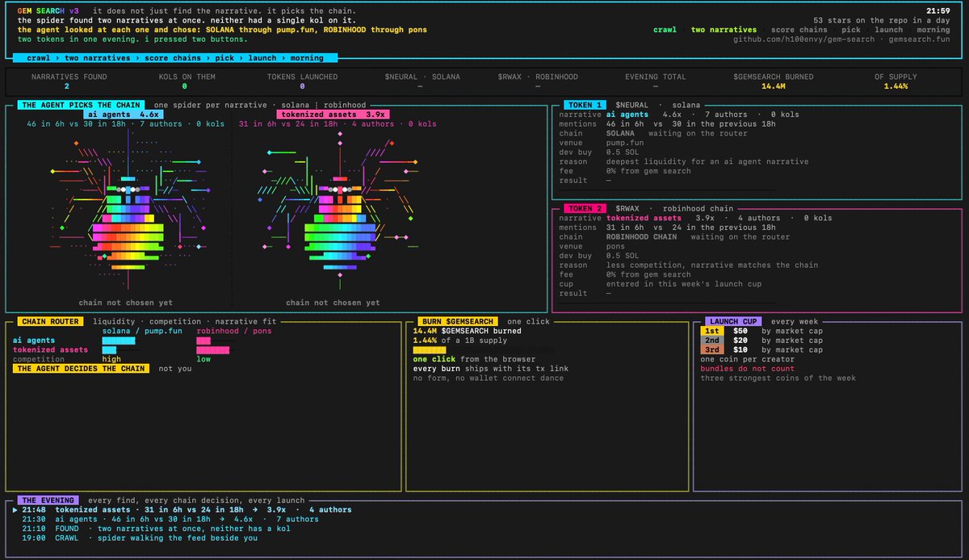This screenshot has width=969, height=560.
Task: Choose two narratives in the top-right nav
Action: pos(724,30)
